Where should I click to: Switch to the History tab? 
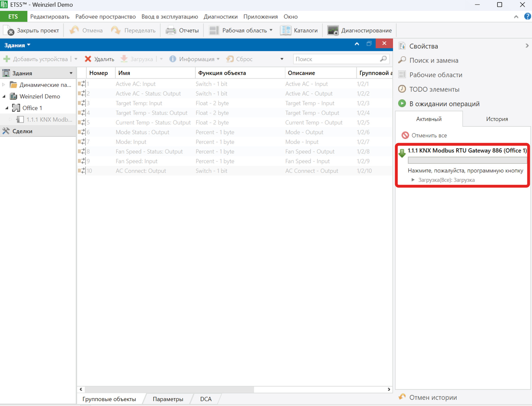tap(497, 119)
